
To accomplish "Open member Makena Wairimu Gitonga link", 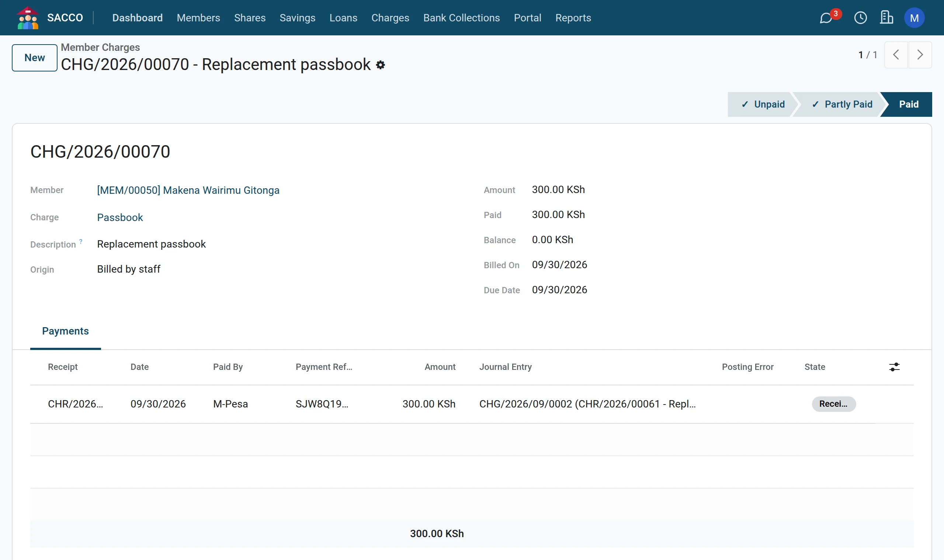I will (x=188, y=190).
